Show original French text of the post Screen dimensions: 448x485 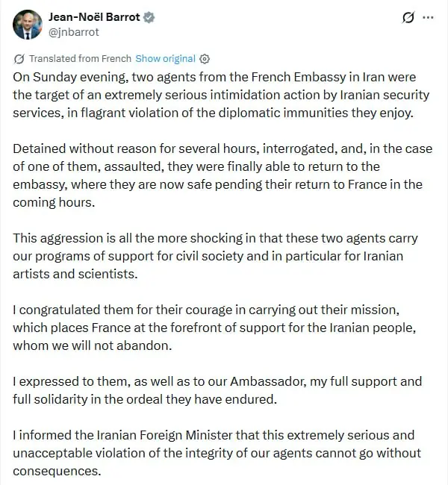tap(166, 58)
